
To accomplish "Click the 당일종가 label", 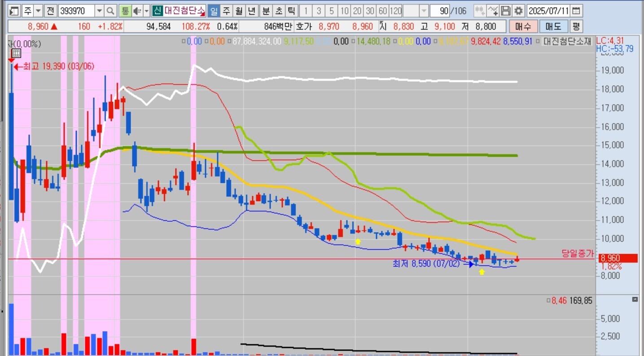I will [578, 254].
